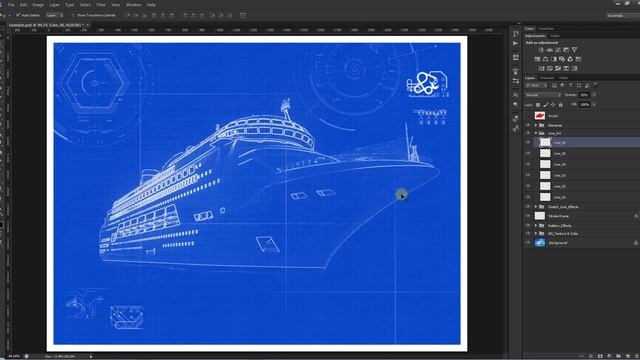Open the layer filter Kind dropdown
Viewport: 640px width, 360px height.
537,85
